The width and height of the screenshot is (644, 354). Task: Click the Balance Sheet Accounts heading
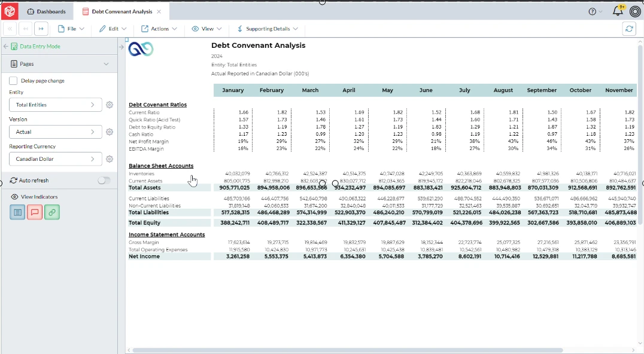pyautogui.click(x=161, y=166)
